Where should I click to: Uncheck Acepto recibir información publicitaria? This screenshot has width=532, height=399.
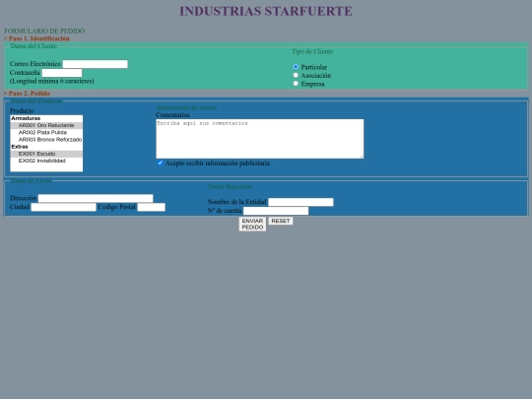(161, 163)
